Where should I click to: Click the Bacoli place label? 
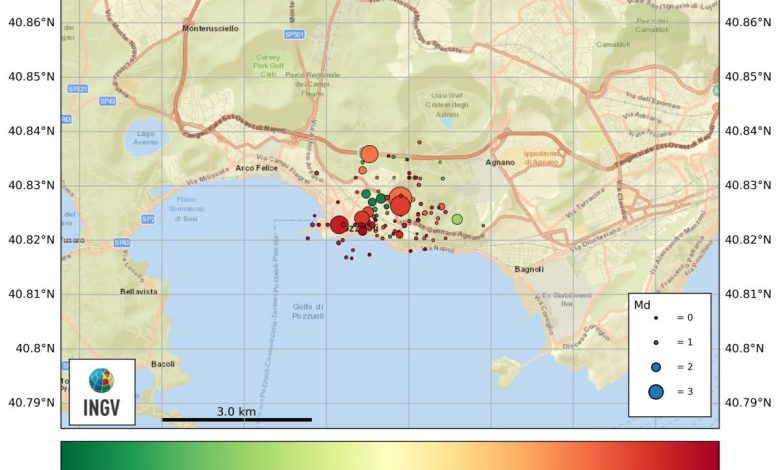(163, 364)
